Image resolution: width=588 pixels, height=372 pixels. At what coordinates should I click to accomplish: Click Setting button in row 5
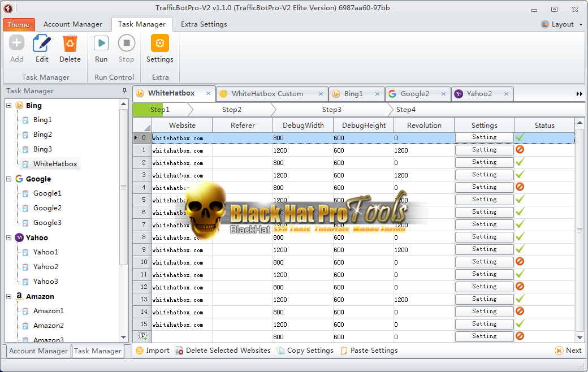click(x=484, y=200)
